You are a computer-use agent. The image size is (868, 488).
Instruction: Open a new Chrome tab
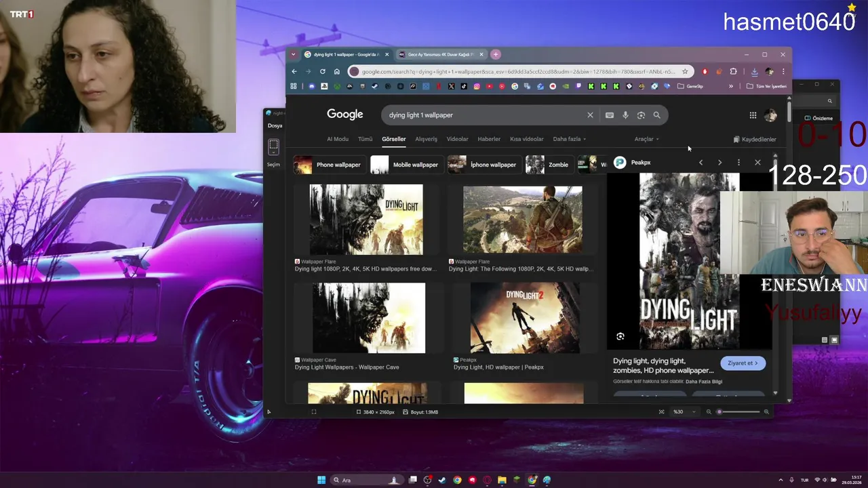[496, 54]
